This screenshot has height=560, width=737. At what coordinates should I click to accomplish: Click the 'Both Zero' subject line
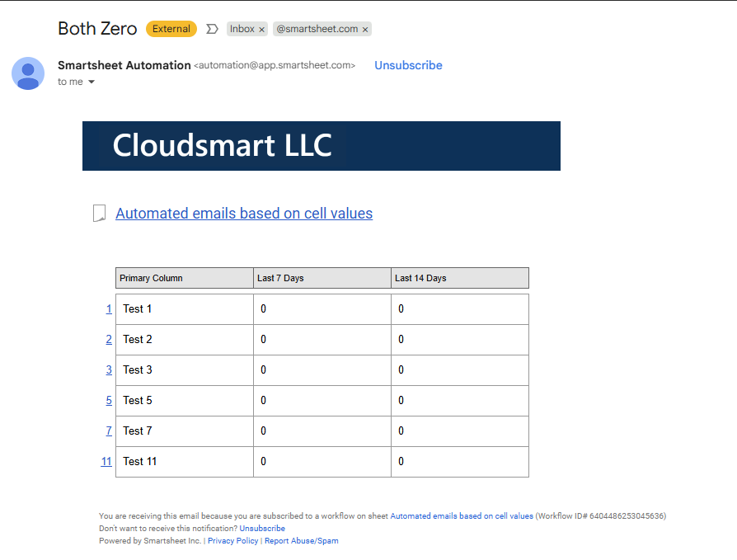(x=97, y=29)
